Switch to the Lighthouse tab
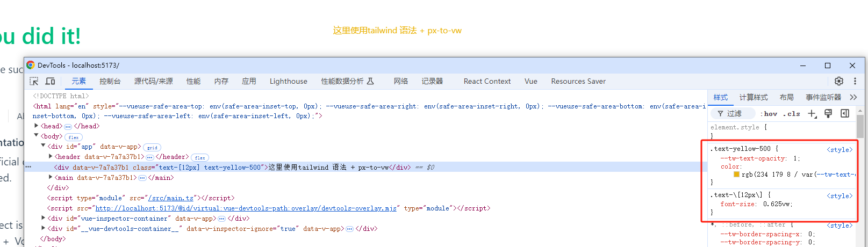 (x=288, y=81)
